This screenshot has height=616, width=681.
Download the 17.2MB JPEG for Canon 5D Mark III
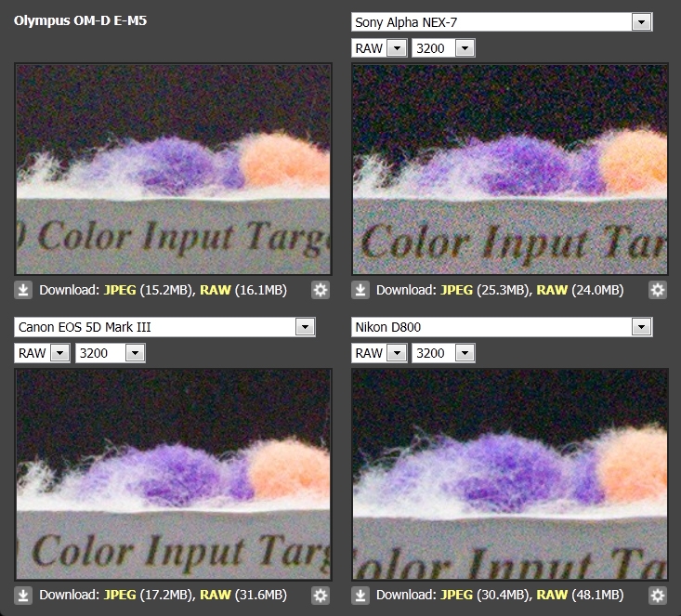coord(120,596)
